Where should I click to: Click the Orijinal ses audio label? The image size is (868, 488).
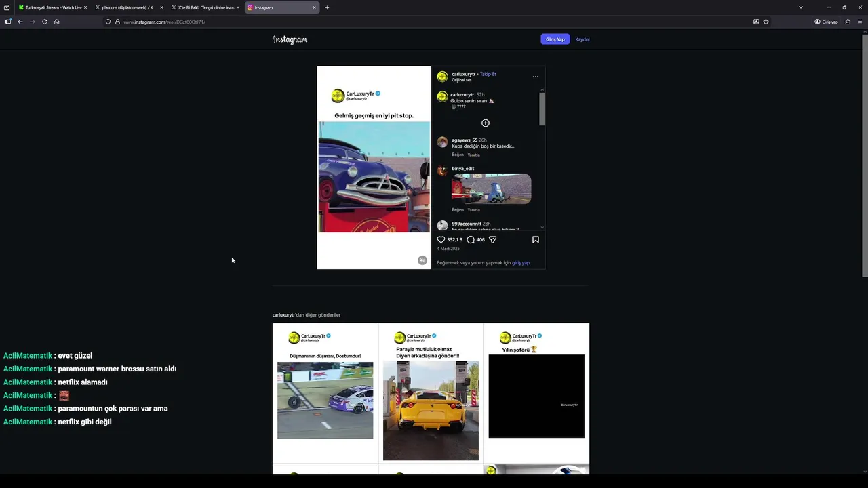tap(462, 80)
